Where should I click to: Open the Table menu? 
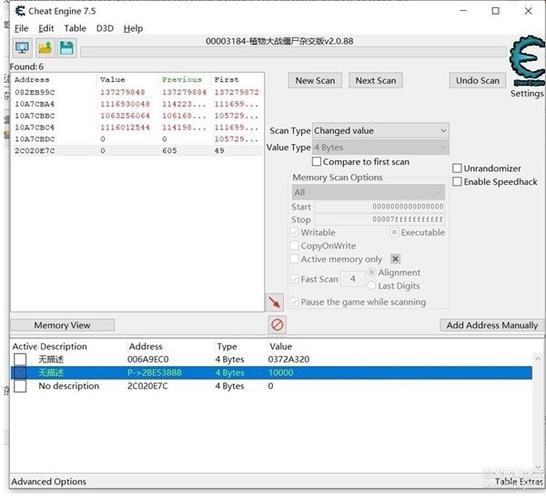pyautogui.click(x=75, y=28)
